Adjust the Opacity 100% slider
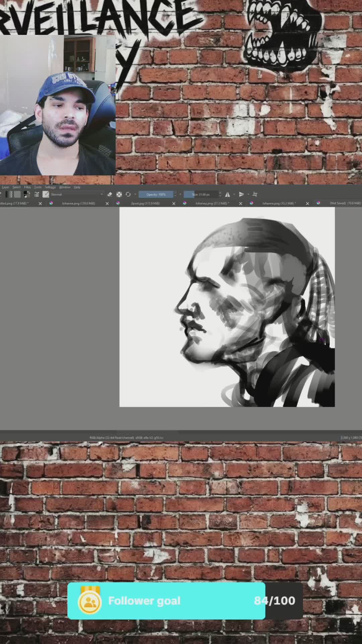This screenshot has width=362, height=644. [x=156, y=194]
